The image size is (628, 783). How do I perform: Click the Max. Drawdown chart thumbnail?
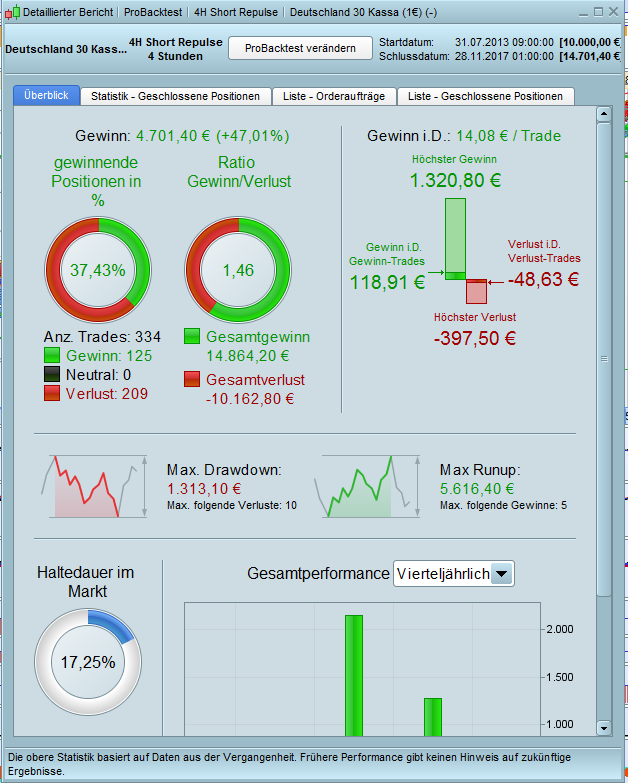tap(95, 486)
